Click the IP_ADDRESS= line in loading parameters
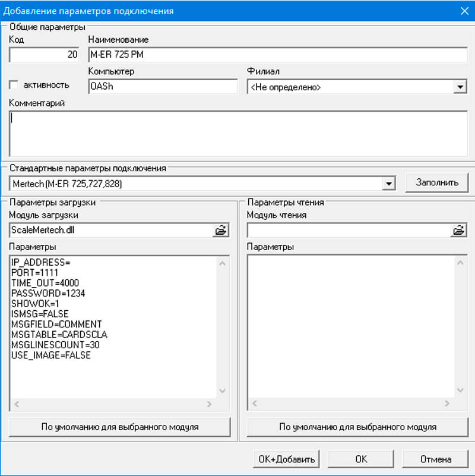Screen dimensions: 475x476 [x=41, y=262]
